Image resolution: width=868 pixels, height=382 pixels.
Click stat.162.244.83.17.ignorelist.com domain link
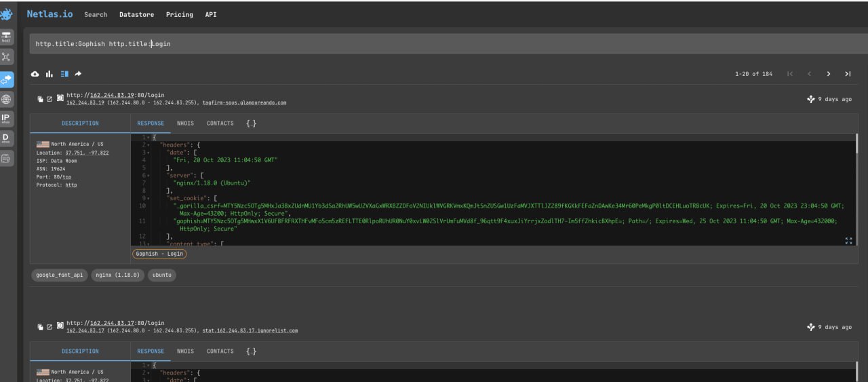click(x=250, y=330)
